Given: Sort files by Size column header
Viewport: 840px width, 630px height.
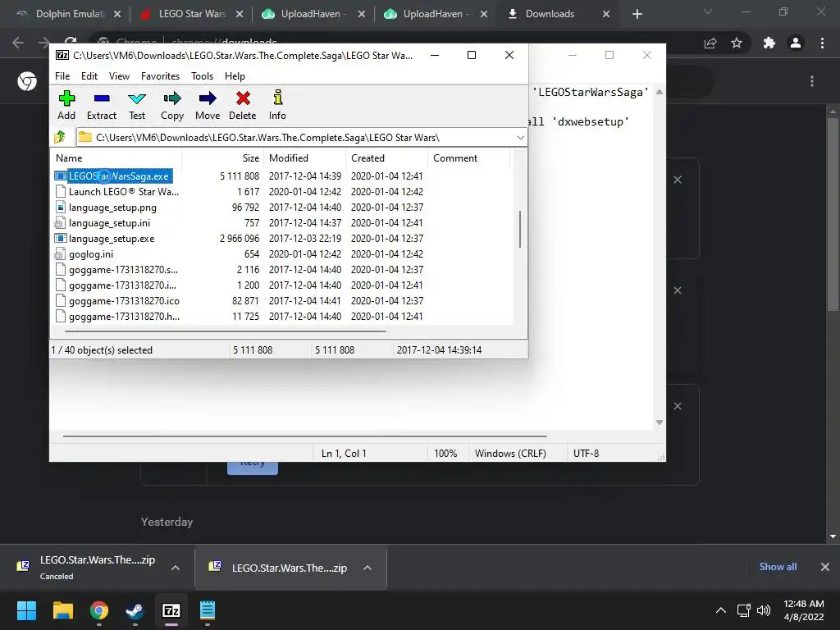Looking at the screenshot, I should pyautogui.click(x=223, y=158).
